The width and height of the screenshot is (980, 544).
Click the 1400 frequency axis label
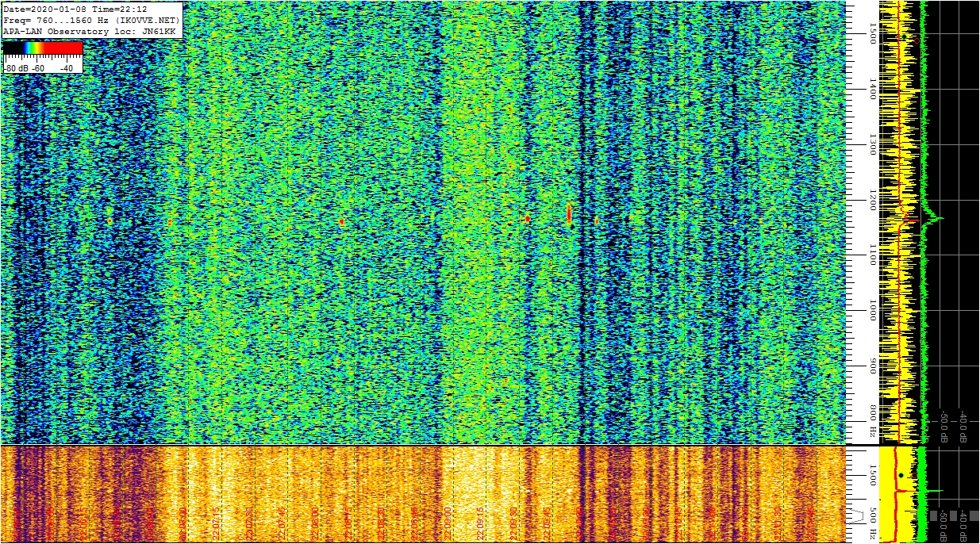point(872,89)
